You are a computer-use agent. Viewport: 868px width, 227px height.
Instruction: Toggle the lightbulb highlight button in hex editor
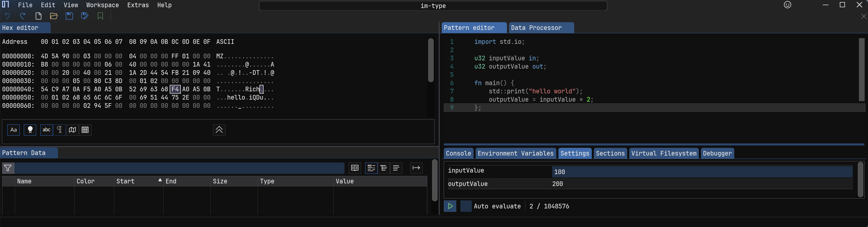(30, 130)
